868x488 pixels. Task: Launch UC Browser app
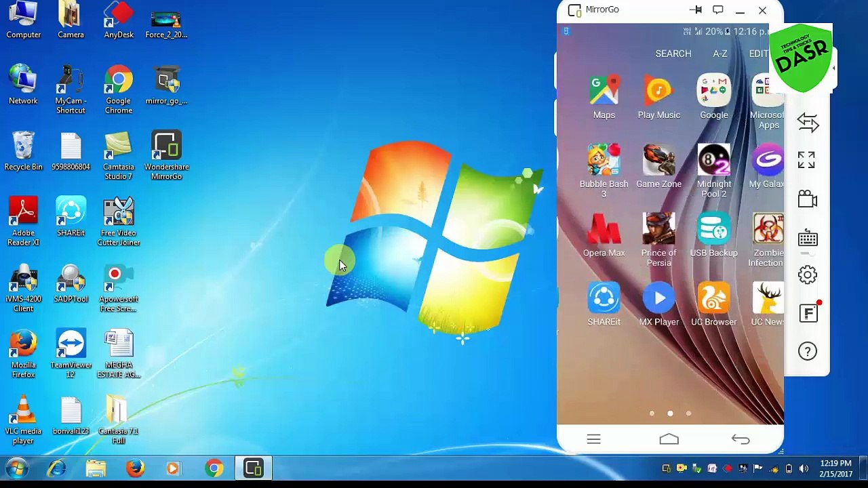(x=713, y=305)
